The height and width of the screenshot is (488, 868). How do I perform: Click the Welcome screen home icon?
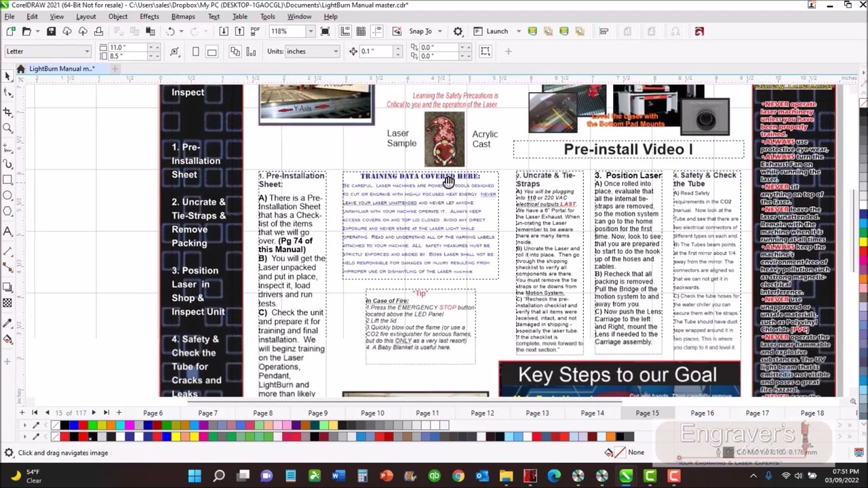[x=20, y=68]
